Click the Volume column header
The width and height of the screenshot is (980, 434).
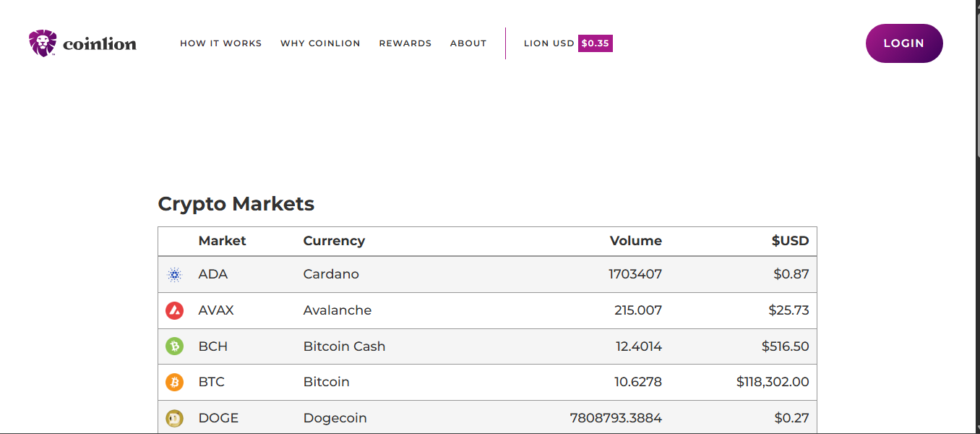coord(636,241)
